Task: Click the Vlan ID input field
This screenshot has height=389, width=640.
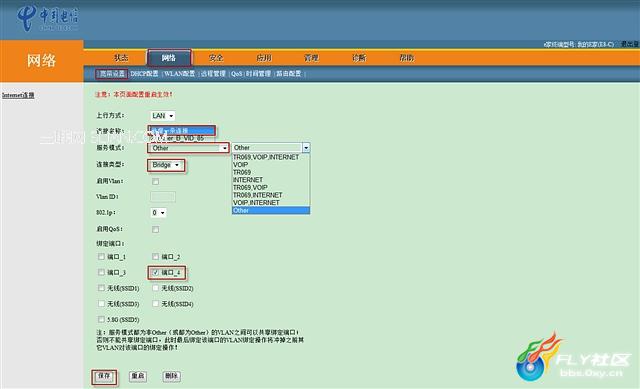Action: coord(163,197)
